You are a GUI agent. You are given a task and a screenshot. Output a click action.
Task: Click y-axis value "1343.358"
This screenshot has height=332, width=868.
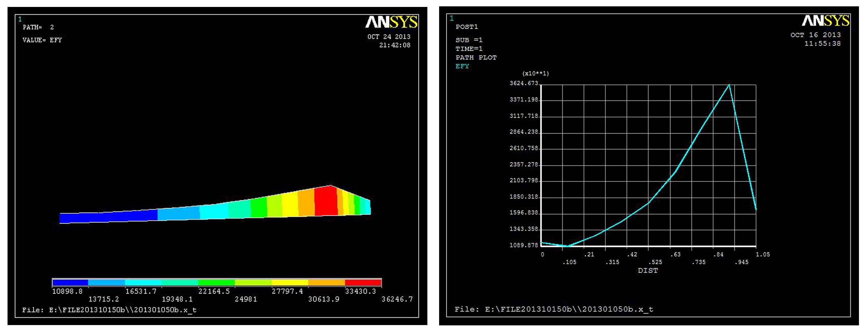pos(524,229)
